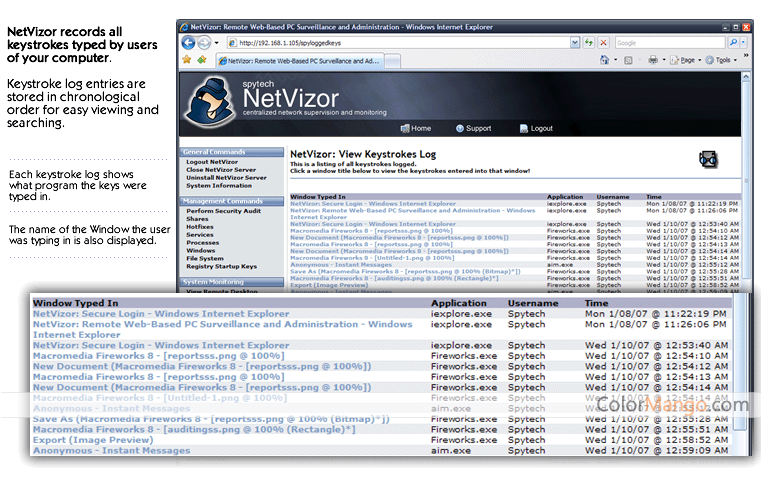Click the browser Forward arrow button
The height and width of the screenshot is (477, 761).
coord(204,43)
